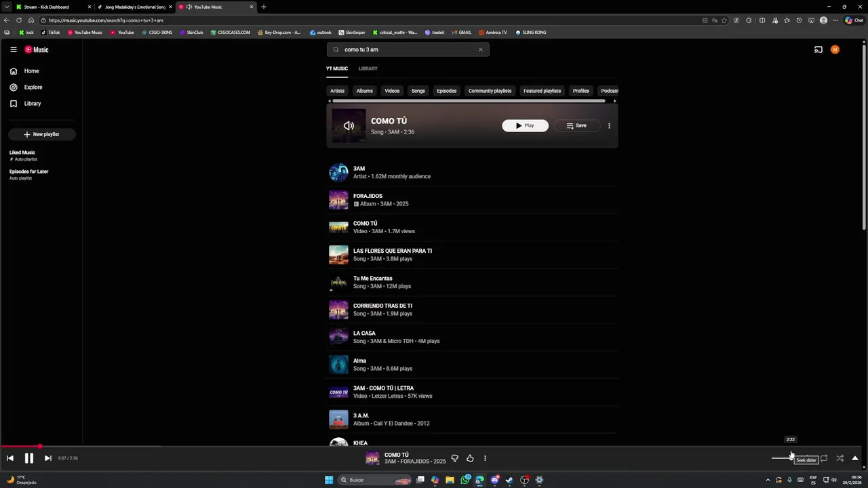868x488 pixels.
Task: Filter results by Featured playlists chip
Action: (542, 91)
